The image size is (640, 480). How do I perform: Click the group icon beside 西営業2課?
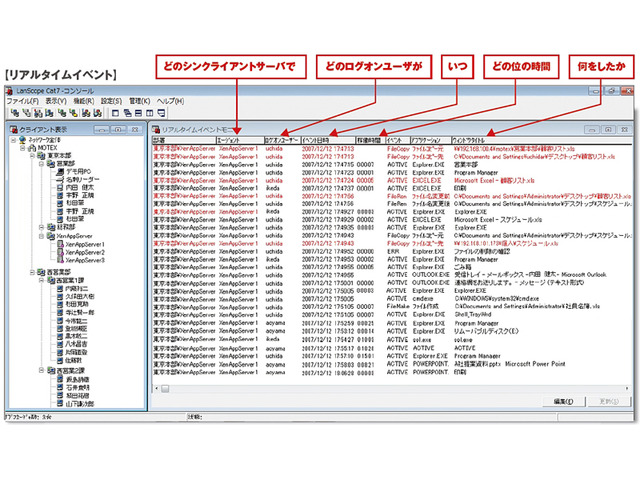click(x=51, y=371)
